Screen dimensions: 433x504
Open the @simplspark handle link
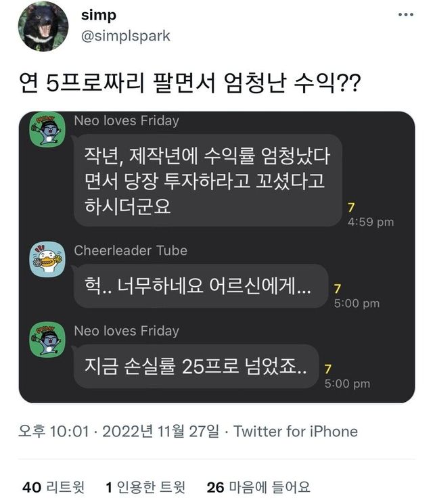(125, 36)
